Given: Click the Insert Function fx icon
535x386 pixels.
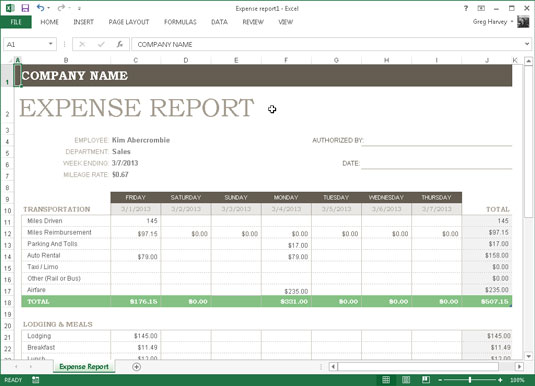Looking at the screenshot, I should click(120, 44).
